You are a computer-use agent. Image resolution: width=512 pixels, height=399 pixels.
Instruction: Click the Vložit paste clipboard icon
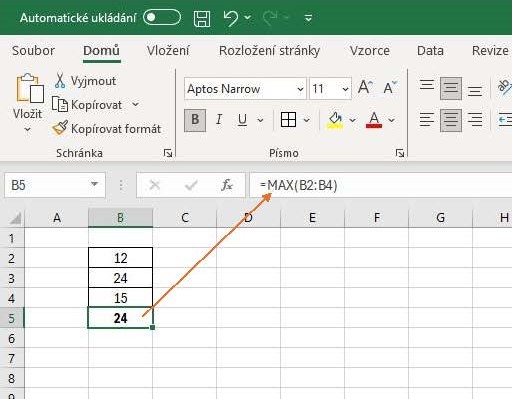pos(30,88)
